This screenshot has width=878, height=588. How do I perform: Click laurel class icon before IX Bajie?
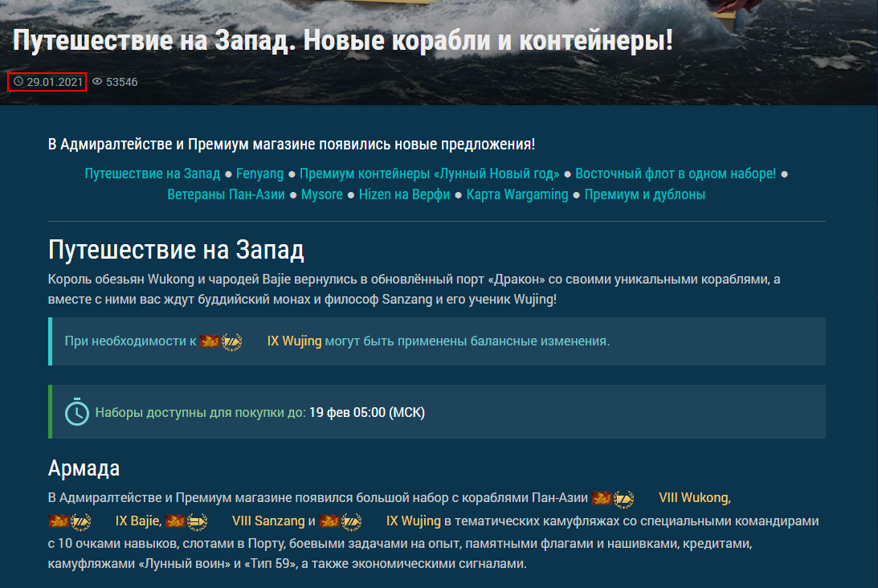[80, 522]
